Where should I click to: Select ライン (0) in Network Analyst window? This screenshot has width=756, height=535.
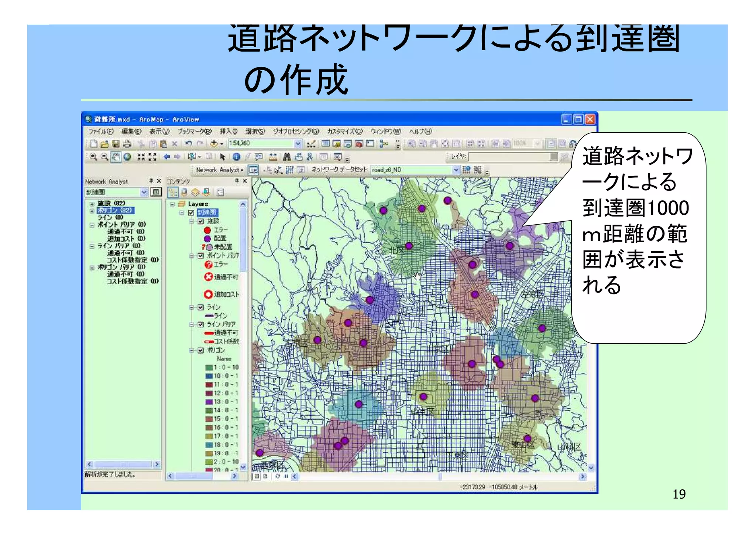pyautogui.click(x=110, y=218)
